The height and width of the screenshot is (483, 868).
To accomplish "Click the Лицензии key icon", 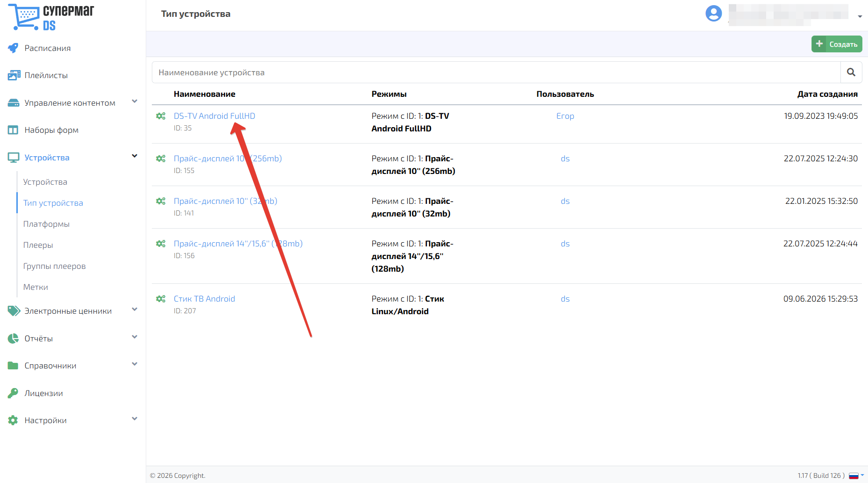I will click(x=13, y=393).
